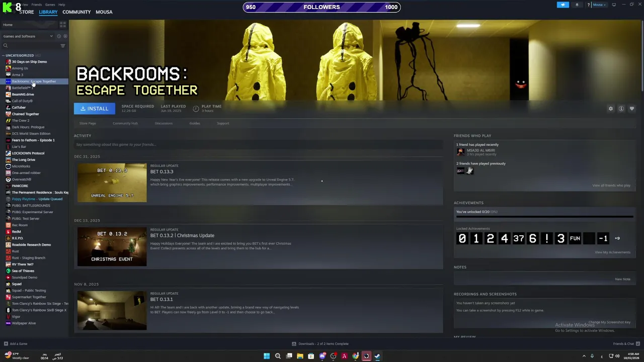644x362 pixels.
Task: Open the notifications bell
Action: [x=577, y=5]
